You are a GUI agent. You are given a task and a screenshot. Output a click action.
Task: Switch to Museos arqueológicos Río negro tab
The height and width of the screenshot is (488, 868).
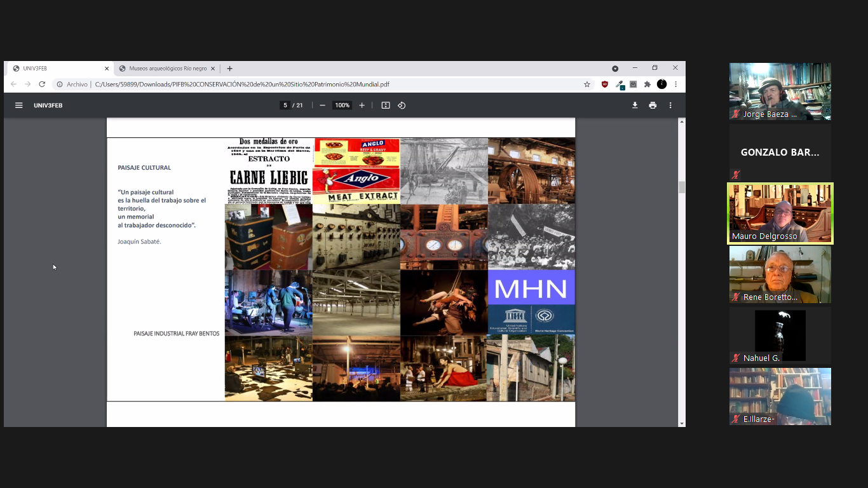tap(166, 69)
